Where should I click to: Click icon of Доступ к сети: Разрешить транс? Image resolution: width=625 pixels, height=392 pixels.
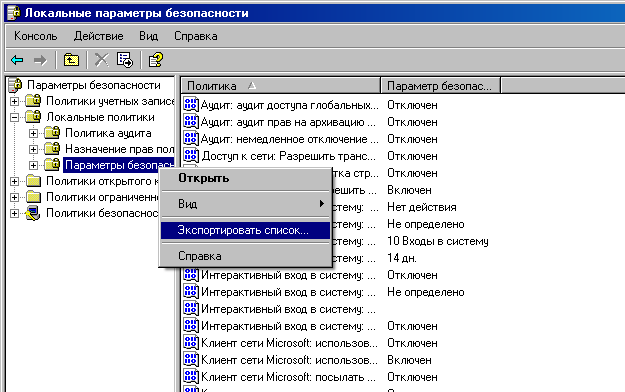pyautogui.click(x=191, y=156)
